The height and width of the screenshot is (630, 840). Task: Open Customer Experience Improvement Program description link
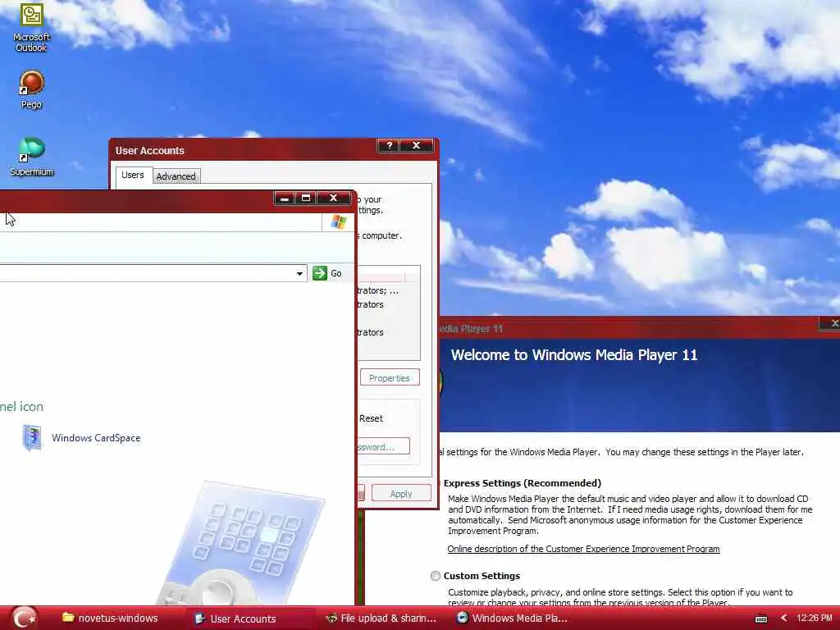click(583, 549)
